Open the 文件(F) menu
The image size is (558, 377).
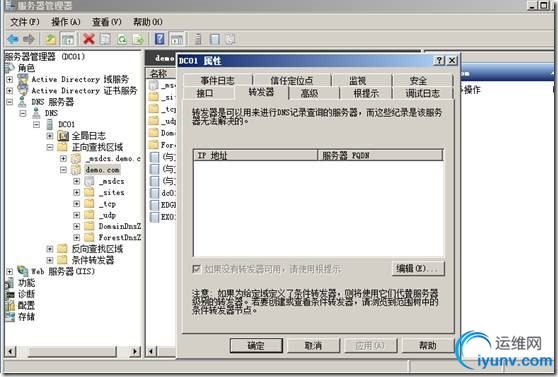click(x=25, y=22)
